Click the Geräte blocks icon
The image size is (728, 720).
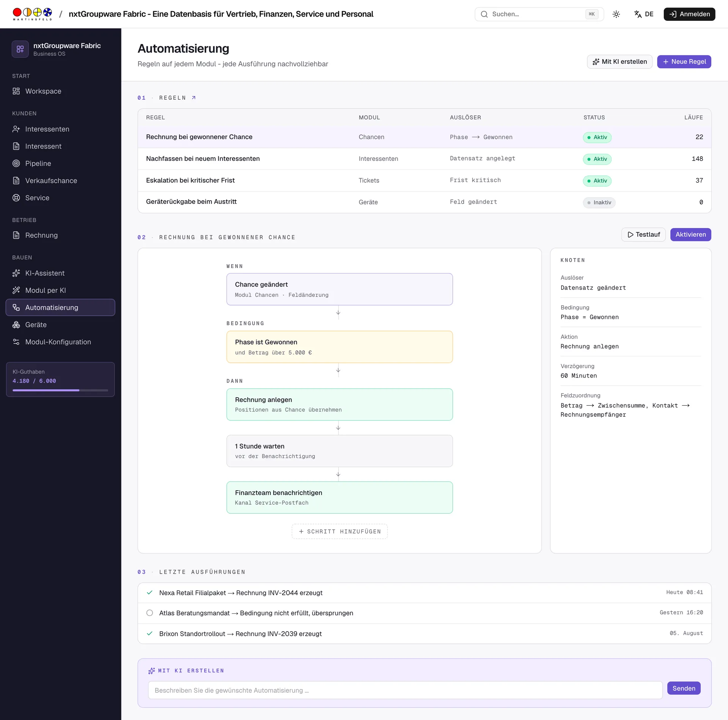[16, 325]
